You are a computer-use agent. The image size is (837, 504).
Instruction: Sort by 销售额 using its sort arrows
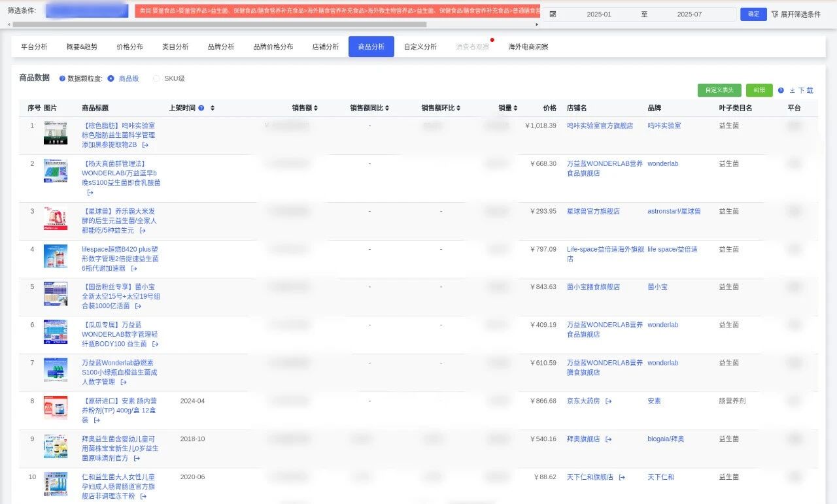[316, 109]
